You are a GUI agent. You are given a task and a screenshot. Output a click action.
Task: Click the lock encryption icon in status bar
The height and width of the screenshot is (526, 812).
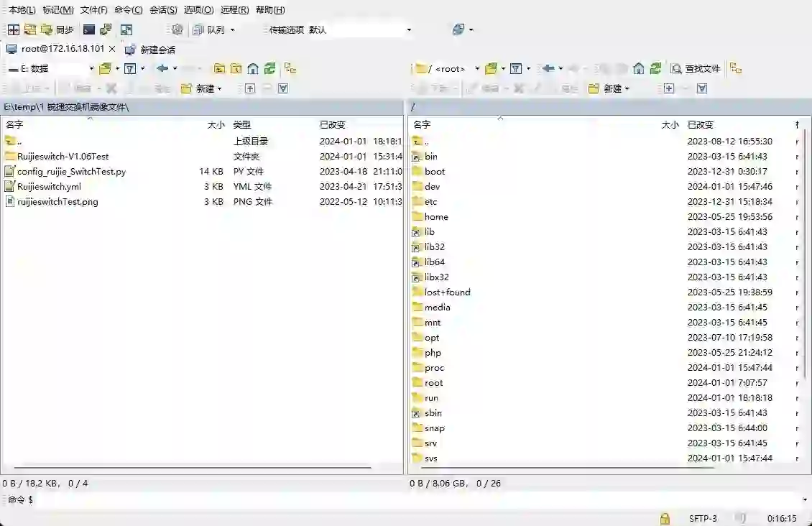[x=665, y=518]
